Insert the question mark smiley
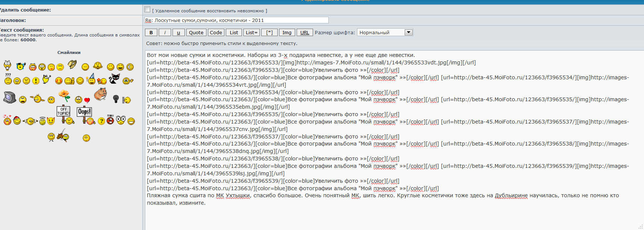Screen dimensions: 644x230 101,121
